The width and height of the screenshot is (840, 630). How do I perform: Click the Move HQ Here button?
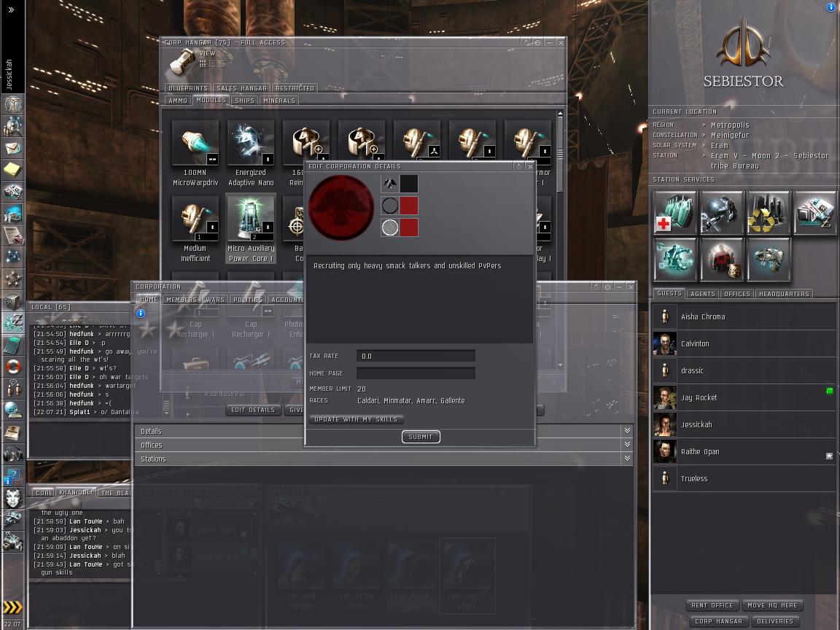coord(772,605)
